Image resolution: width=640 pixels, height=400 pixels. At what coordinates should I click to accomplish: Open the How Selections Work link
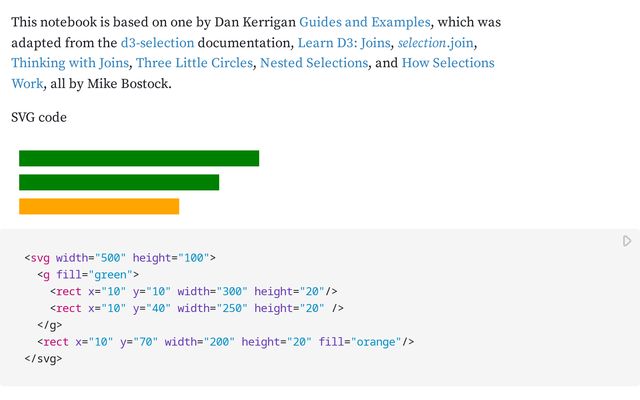point(448,63)
